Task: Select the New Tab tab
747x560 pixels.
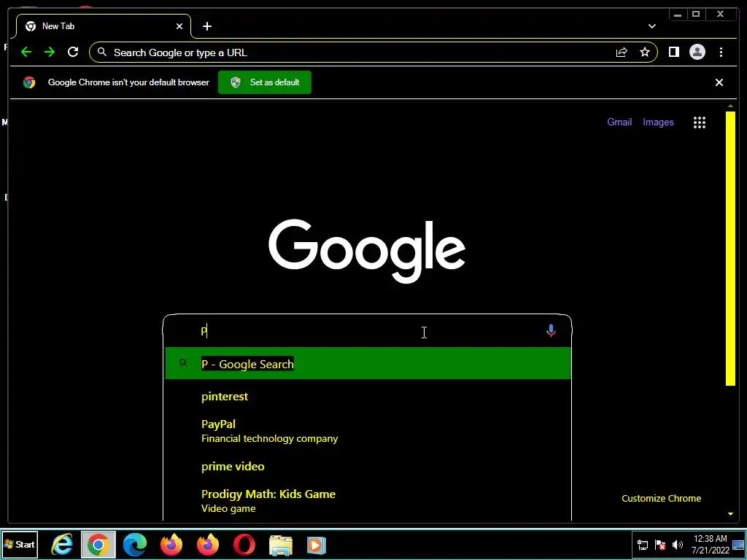Action: (x=104, y=26)
